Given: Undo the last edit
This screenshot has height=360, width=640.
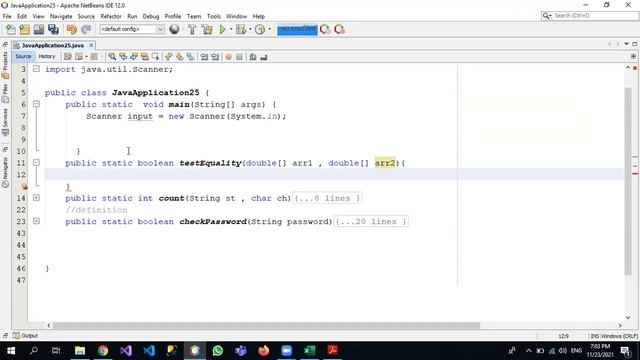Looking at the screenshot, I should coord(72,29).
